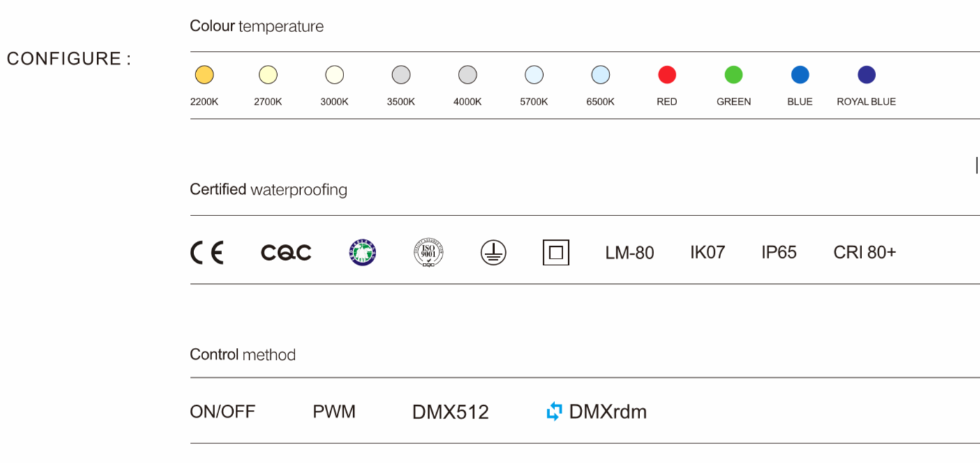Click the ISO 9001 round seal
The image size is (980, 463).
[428, 252]
